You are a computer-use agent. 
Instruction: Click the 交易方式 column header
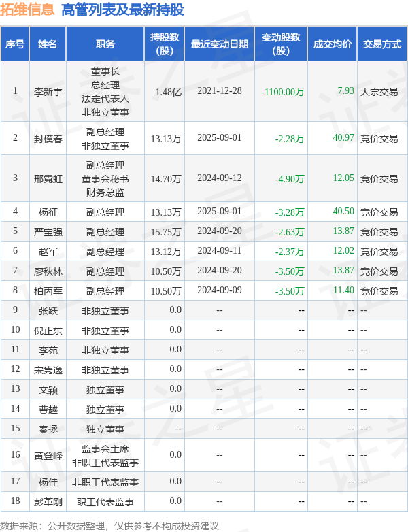coord(382,44)
